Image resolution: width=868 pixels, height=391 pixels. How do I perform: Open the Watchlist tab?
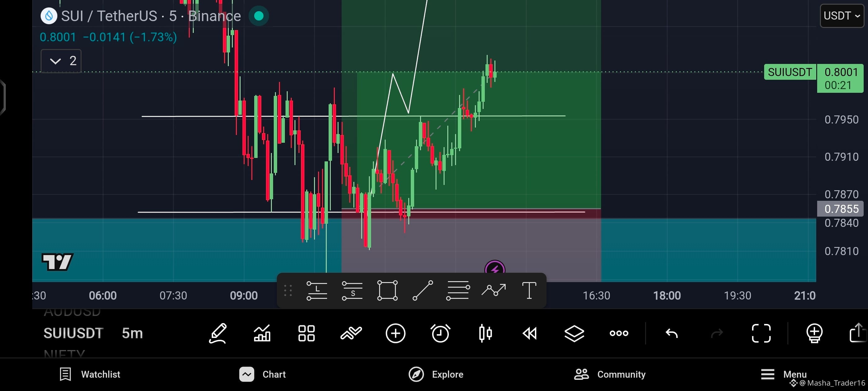pyautogui.click(x=90, y=374)
